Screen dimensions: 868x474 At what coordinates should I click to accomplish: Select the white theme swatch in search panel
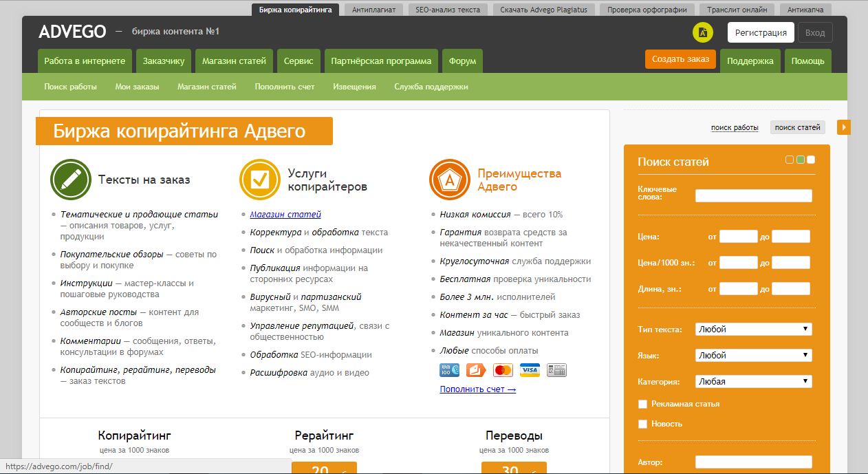click(811, 160)
